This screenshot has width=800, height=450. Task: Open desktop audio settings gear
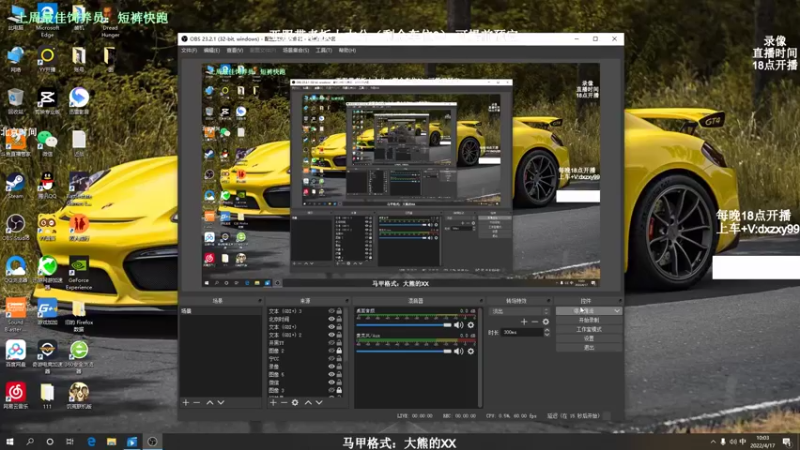coord(470,325)
